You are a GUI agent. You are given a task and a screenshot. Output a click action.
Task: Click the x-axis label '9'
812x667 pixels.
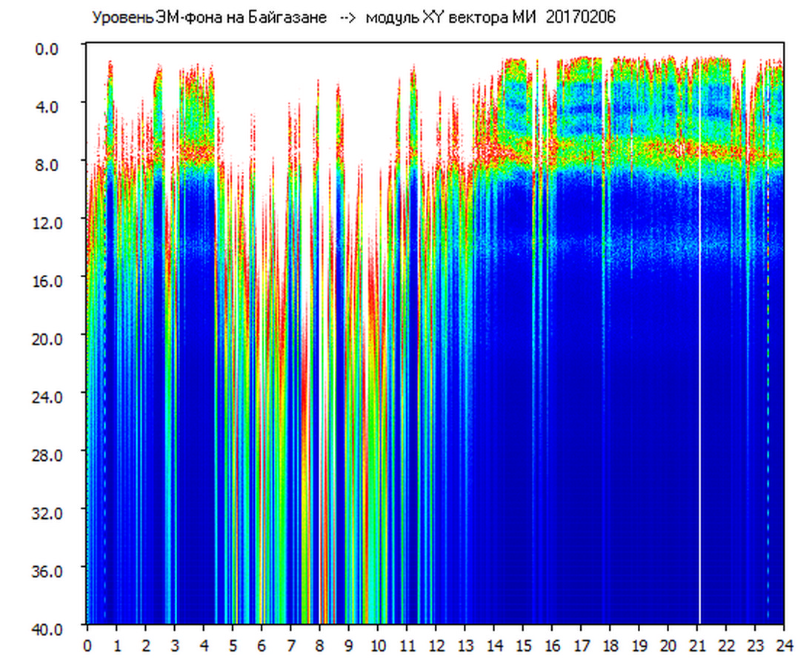[349, 646]
